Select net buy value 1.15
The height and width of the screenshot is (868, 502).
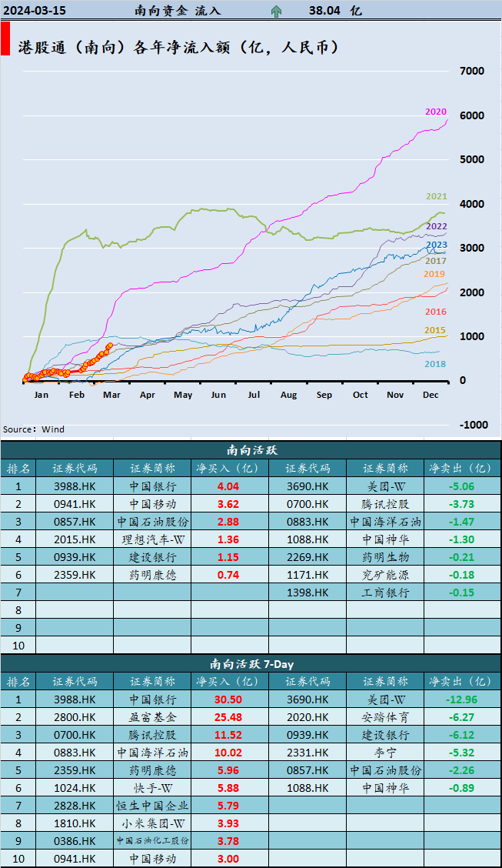[x=228, y=557]
